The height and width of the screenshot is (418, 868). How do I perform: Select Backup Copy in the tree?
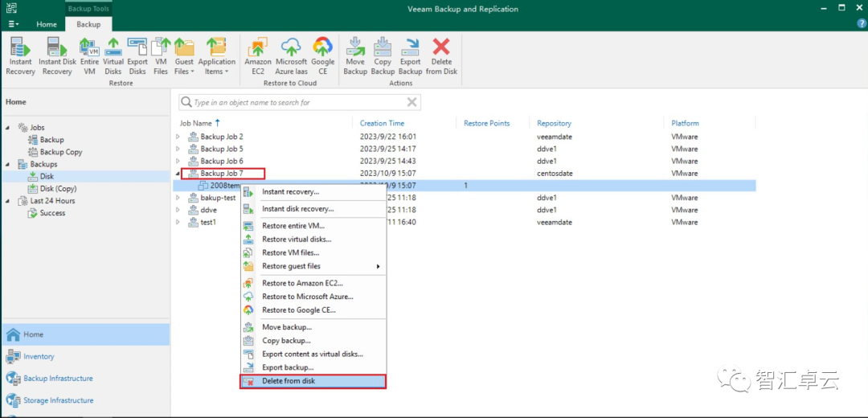pyautogui.click(x=61, y=152)
